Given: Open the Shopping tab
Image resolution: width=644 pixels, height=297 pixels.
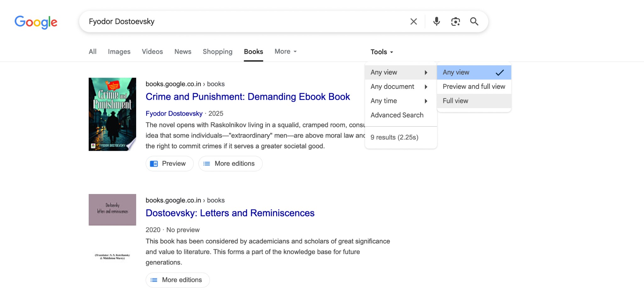Looking at the screenshot, I should pyautogui.click(x=218, y=52).
